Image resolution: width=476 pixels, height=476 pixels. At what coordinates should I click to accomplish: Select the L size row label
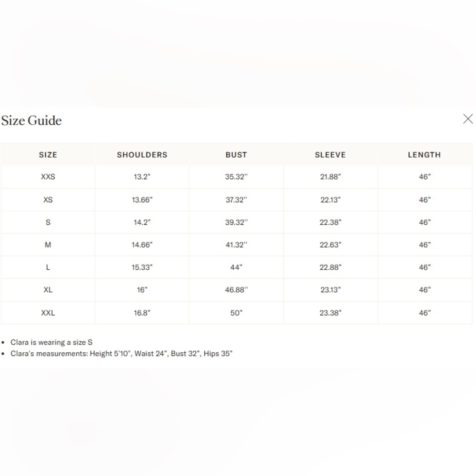click(48, 268)
